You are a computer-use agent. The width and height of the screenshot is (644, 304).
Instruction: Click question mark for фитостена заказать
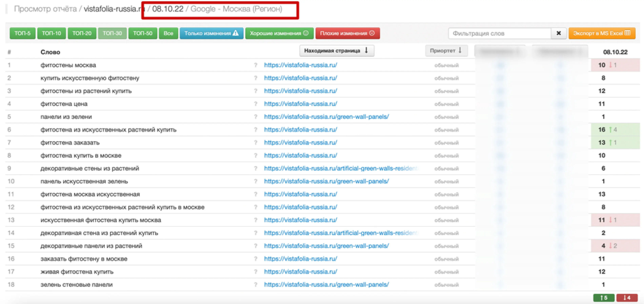(256, 143)
